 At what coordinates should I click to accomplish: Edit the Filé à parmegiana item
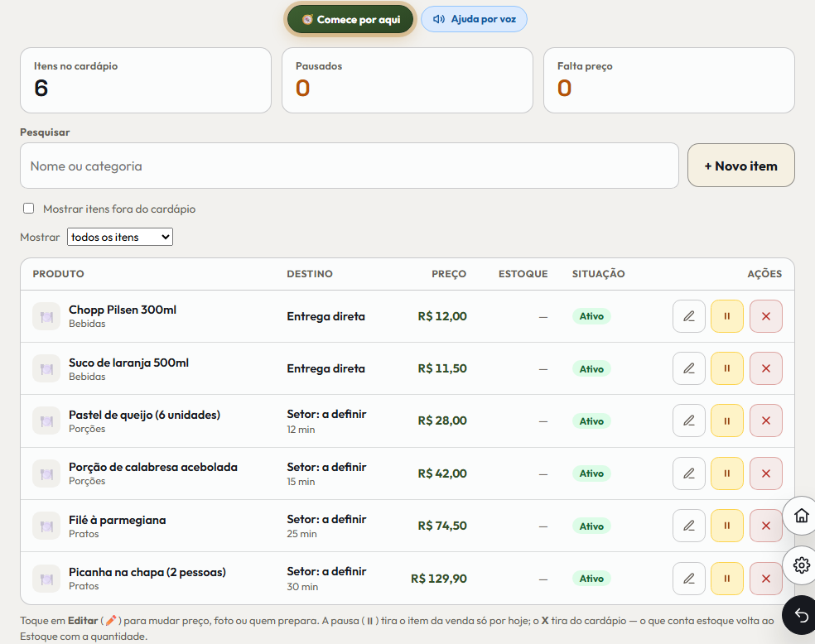tap(689, 526)
